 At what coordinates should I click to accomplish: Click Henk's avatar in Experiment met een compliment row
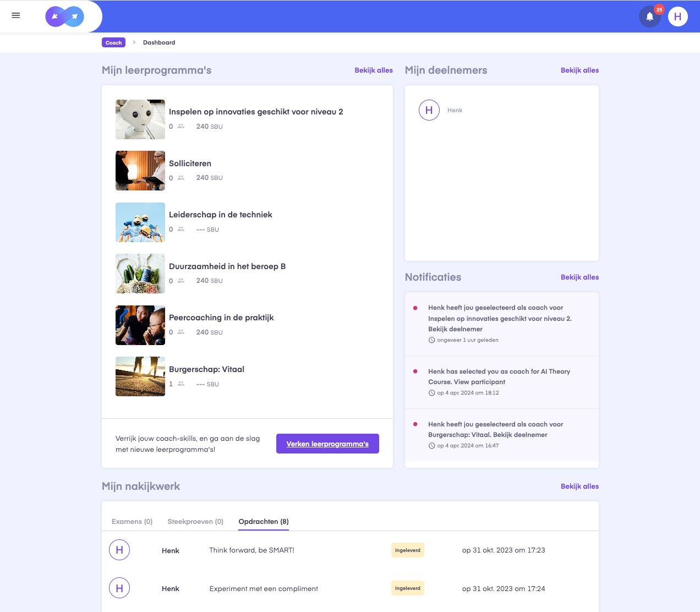coord(119,588)
